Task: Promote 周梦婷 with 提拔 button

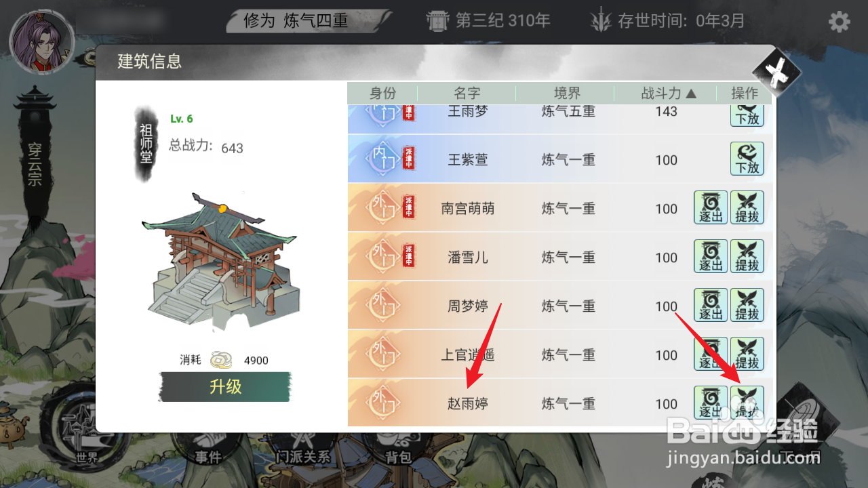Action: pyautogui.click(x=747, y=305)
